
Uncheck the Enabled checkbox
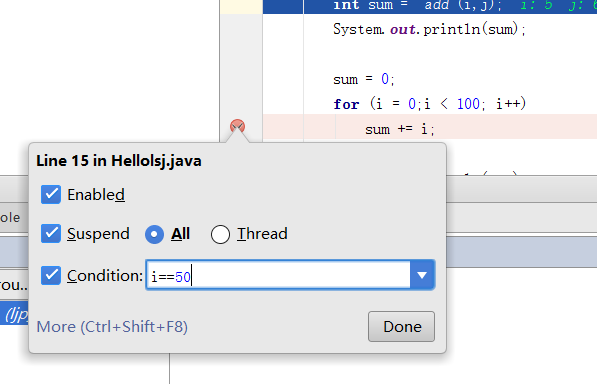51,194
